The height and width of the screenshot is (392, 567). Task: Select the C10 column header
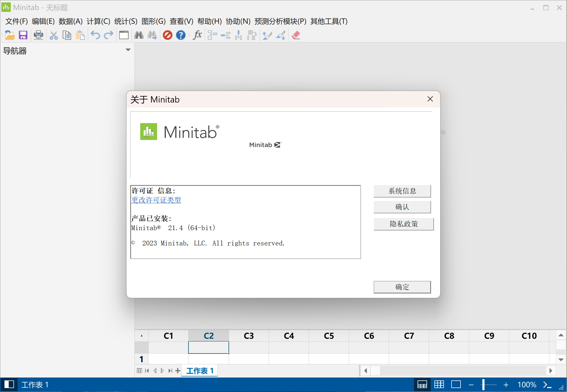(x=529, y=336)
